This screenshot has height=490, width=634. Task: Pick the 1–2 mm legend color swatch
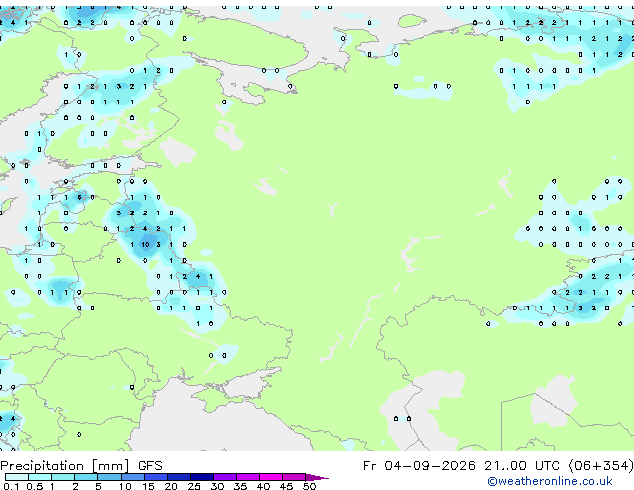(63, 477)
